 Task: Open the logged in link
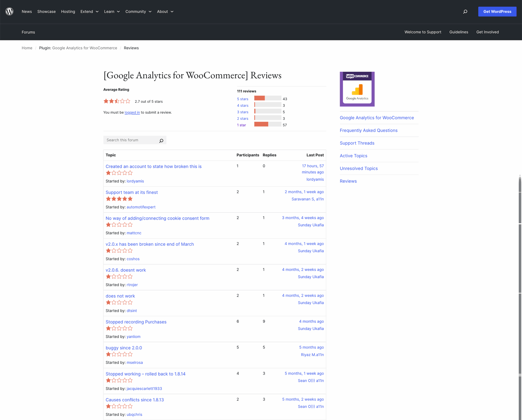(132, 112)
